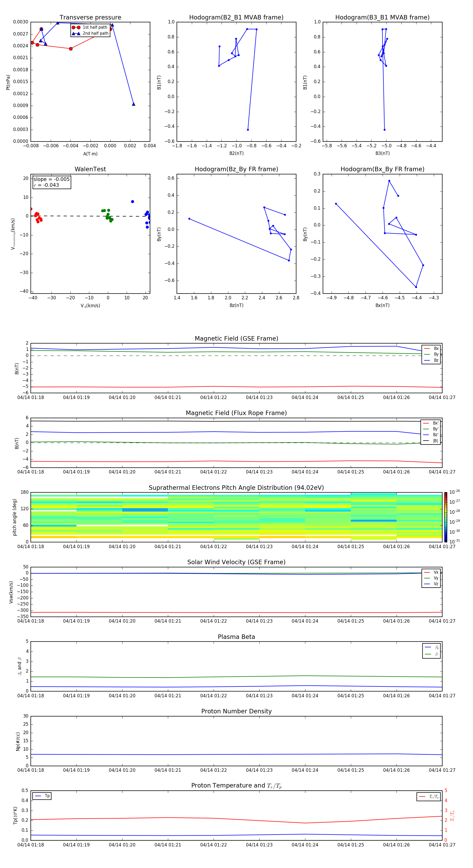Click the 'Magnetic Field (Flux Rope Frame)' title
Screen dimensions: 473x868
tap(236, 413)
